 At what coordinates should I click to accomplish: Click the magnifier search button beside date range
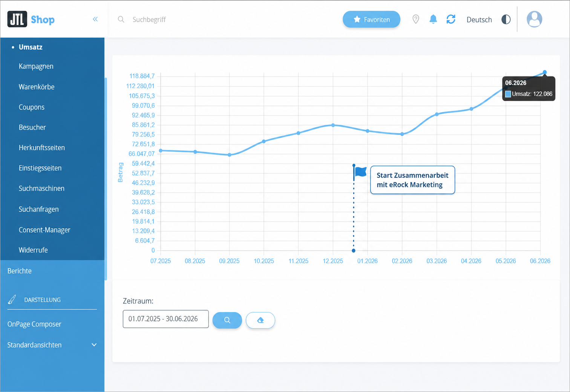point(227,320)
